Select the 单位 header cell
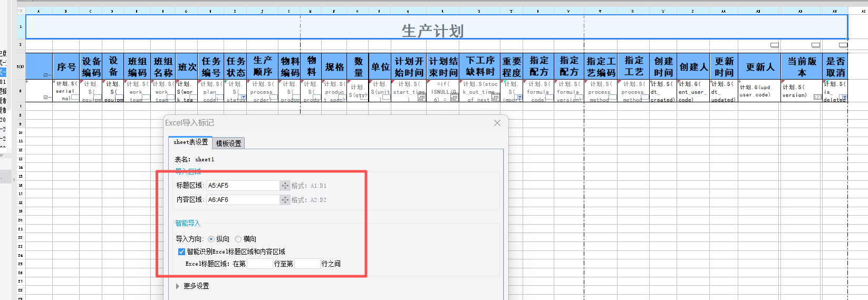 (380, 66)
